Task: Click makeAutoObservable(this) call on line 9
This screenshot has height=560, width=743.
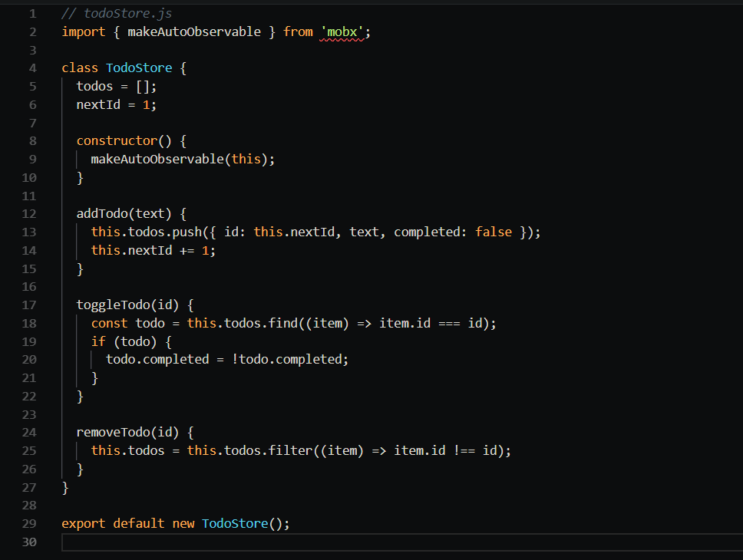Action: click(183, 159)
